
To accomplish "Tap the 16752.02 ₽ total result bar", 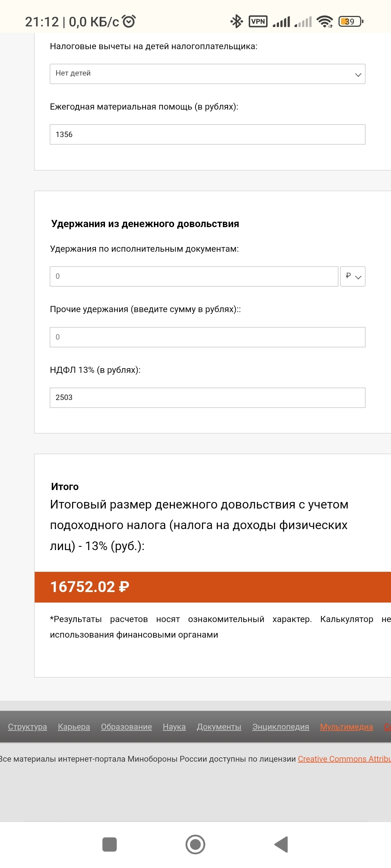I will coord(213,587).
